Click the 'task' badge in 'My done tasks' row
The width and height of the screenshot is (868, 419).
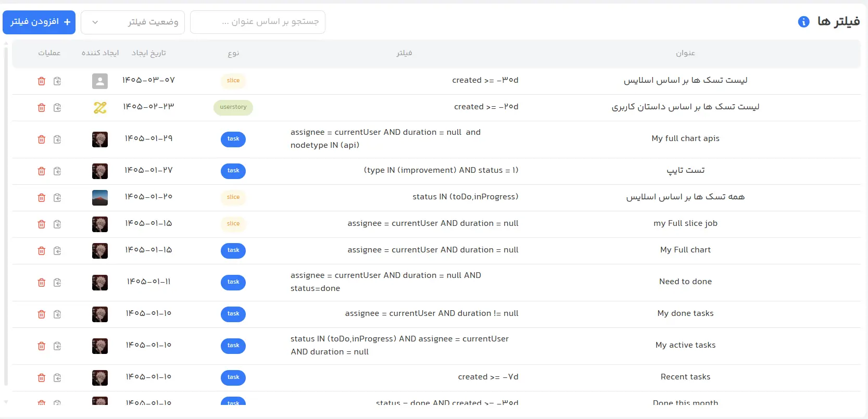click(233, 314)
